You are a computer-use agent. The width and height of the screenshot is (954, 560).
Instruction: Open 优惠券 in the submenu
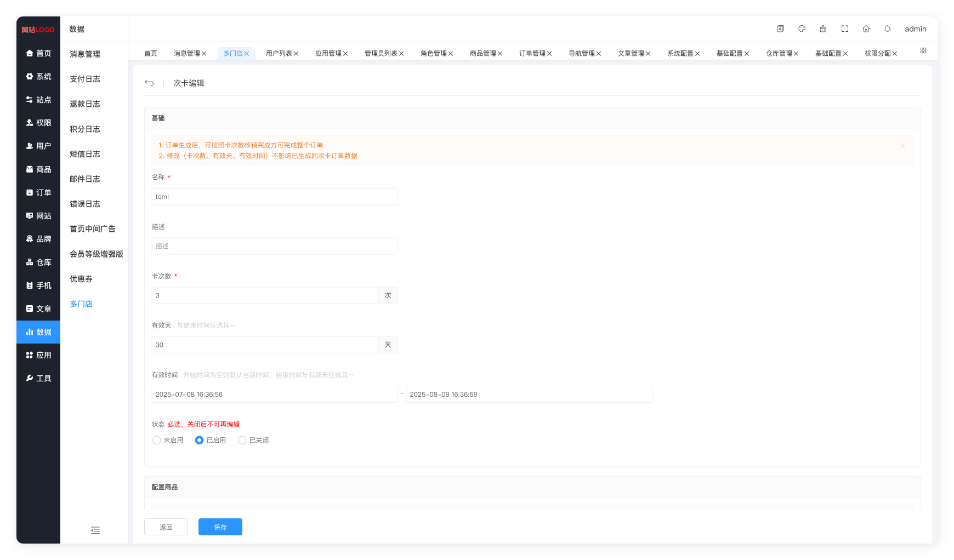[x=81, y=279]
